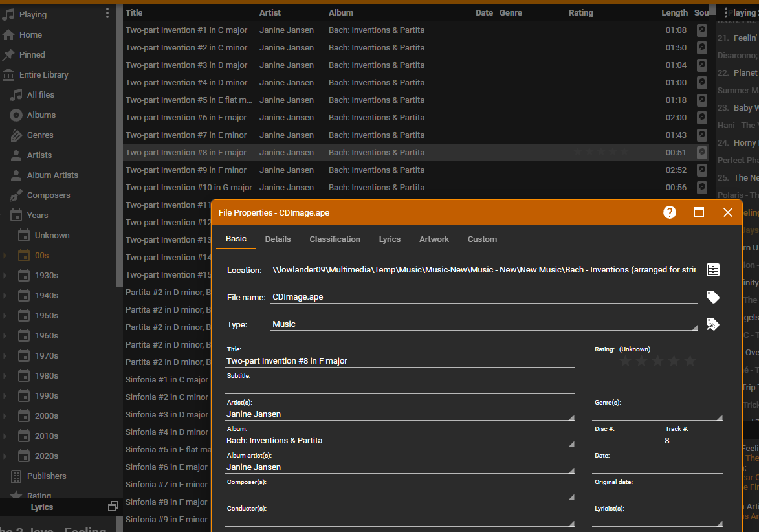Click the Title field with Invention #8

(x=400, y=361)
